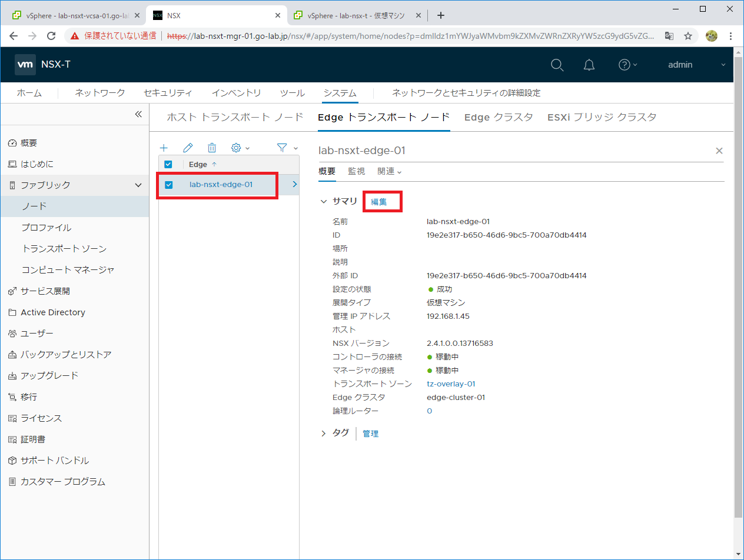Viewport: 744px width, 560px height.
Task: Click the browser translate icon
Action: tap(669, 36)
